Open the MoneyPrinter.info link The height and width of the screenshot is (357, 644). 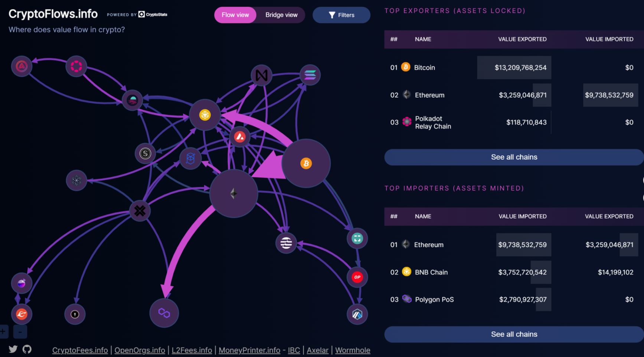[x=249, y=350]
